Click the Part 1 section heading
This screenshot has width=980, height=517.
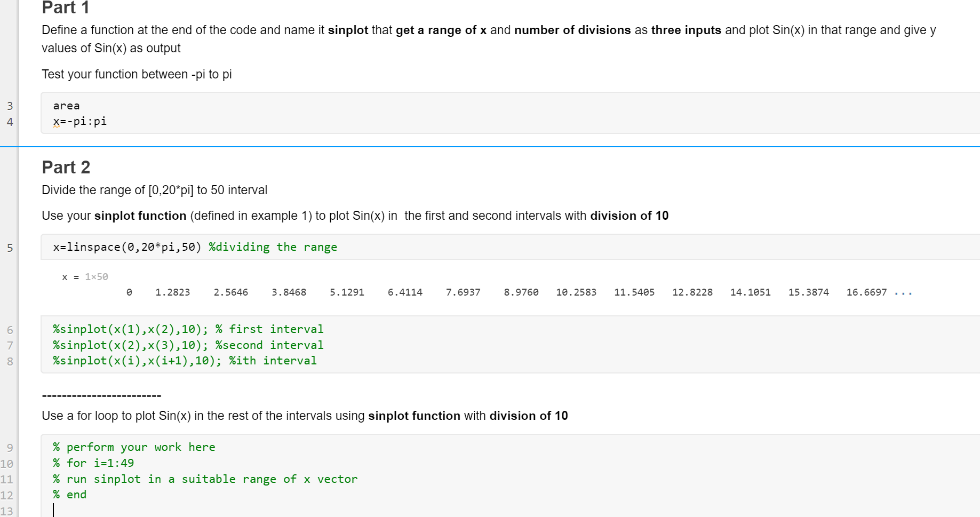pyautogui.click(x=65, y=8)
